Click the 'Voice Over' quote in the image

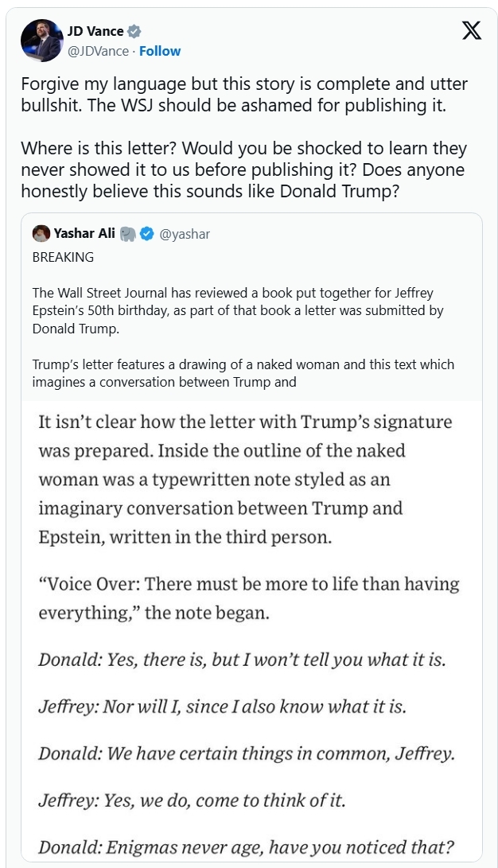coord(249,598)
